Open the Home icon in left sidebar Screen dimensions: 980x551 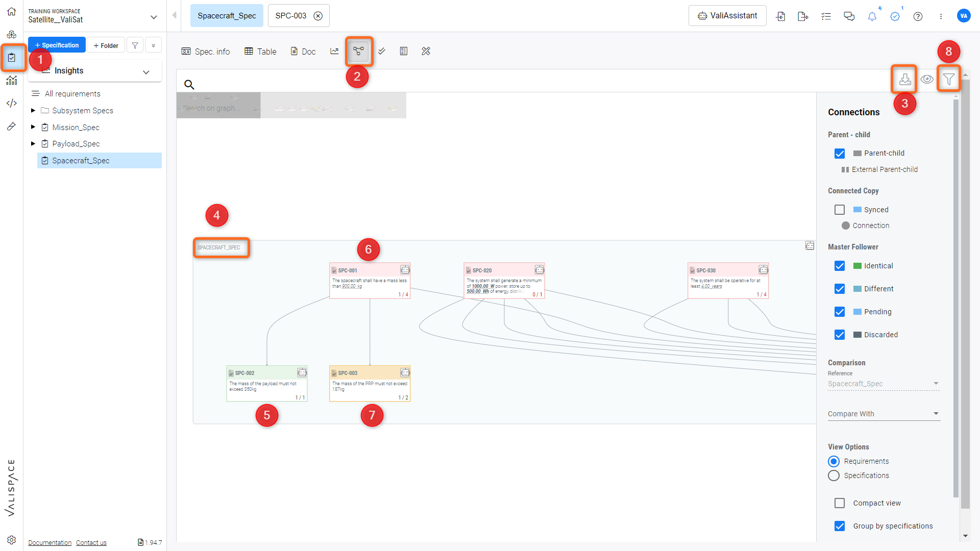(x=11, y=11)
